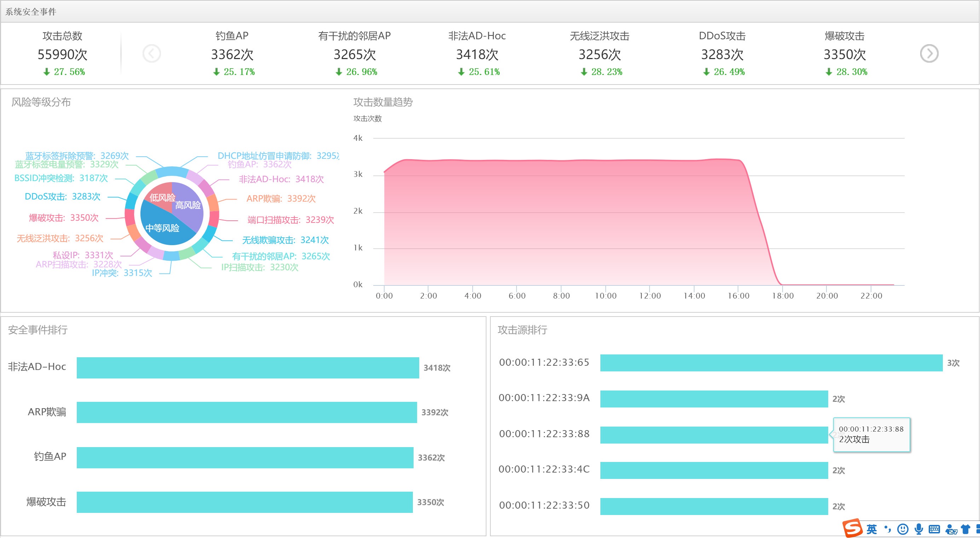The width and height of the screenshot is (980, 538).
Task: Click the 攻击总数 55990次 summary
Action: click(62, 53)
